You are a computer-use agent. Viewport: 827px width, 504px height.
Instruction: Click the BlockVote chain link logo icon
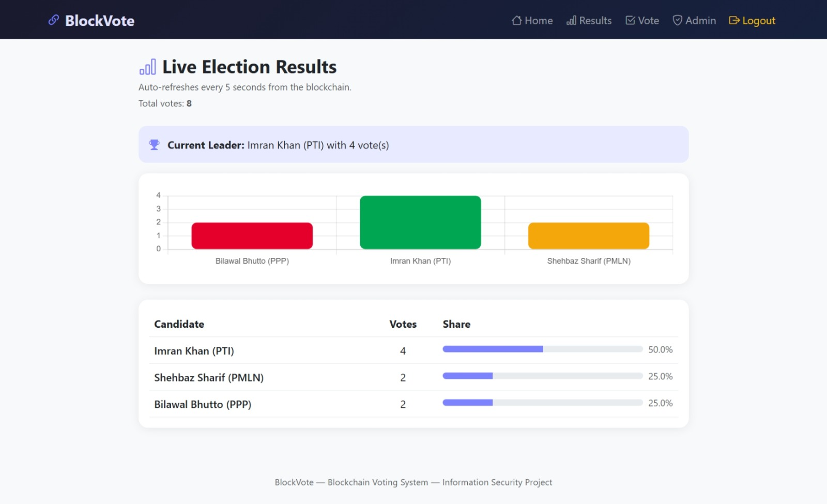tap(53, 20)
